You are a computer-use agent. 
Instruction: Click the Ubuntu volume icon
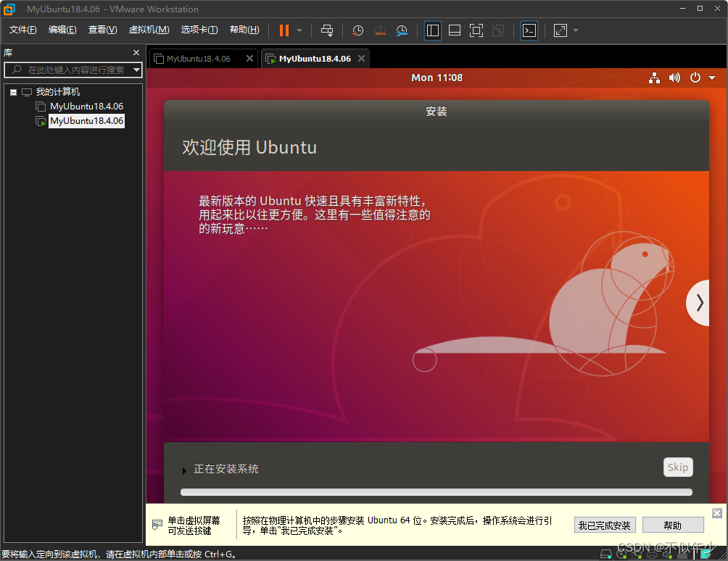click(x=674, y=78)
